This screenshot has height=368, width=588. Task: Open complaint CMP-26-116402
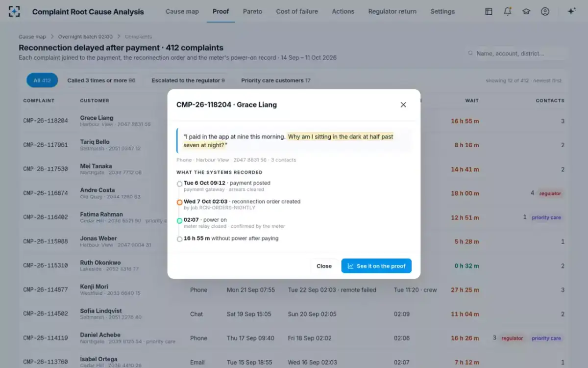point(46,217)
